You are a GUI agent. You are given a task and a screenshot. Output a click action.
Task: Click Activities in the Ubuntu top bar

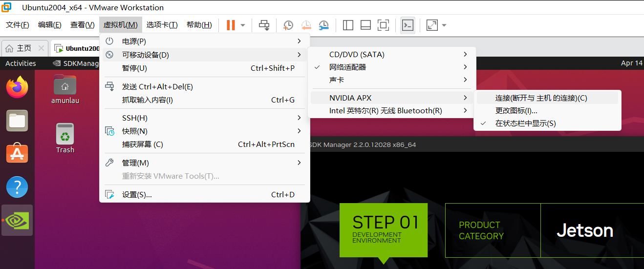click(21, 63)
